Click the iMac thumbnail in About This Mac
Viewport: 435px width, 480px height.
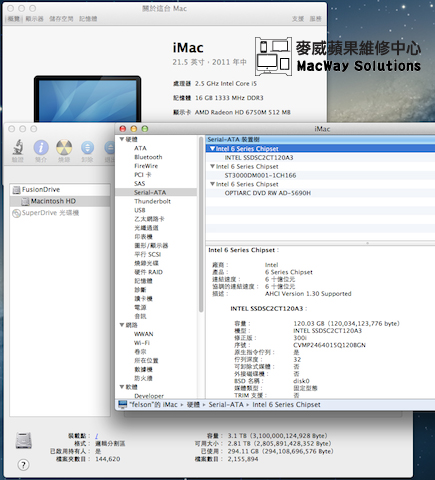[87, 99]
